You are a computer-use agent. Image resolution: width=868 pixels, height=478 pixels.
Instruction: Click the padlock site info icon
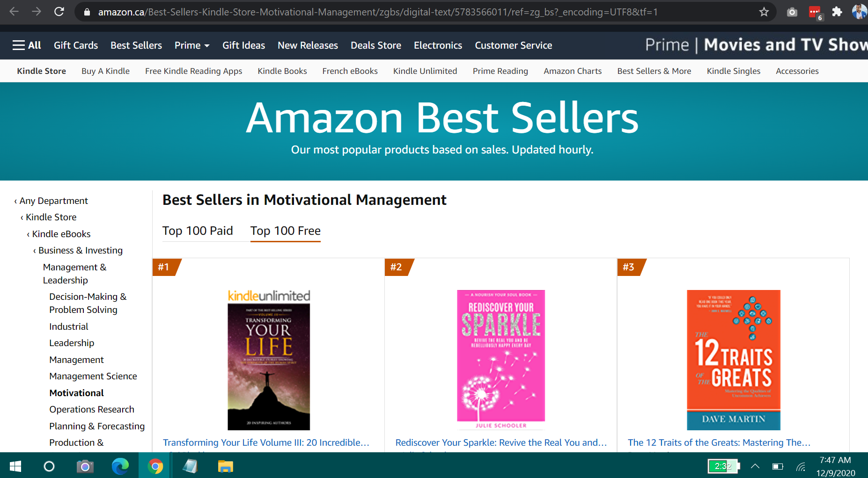point(87,12)
